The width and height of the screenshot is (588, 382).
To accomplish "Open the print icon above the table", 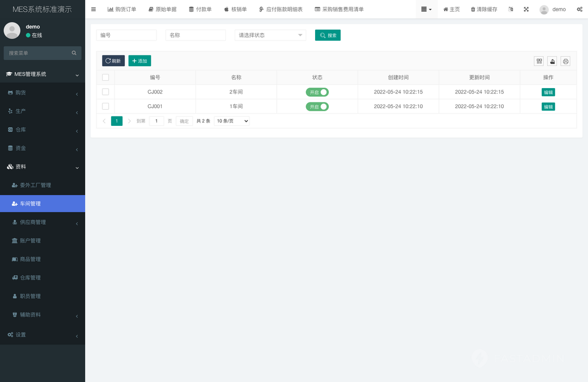I will point(565,61).
